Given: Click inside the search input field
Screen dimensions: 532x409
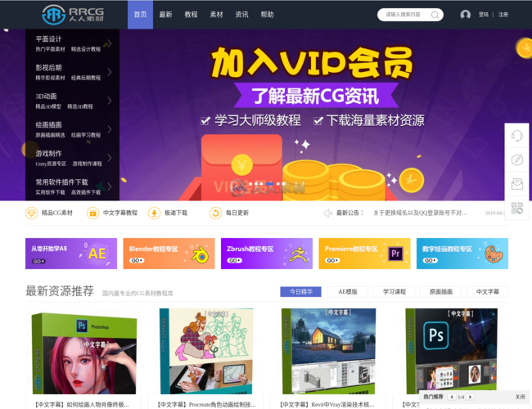Looking at the screenshot, I should (x=403, y=15).
